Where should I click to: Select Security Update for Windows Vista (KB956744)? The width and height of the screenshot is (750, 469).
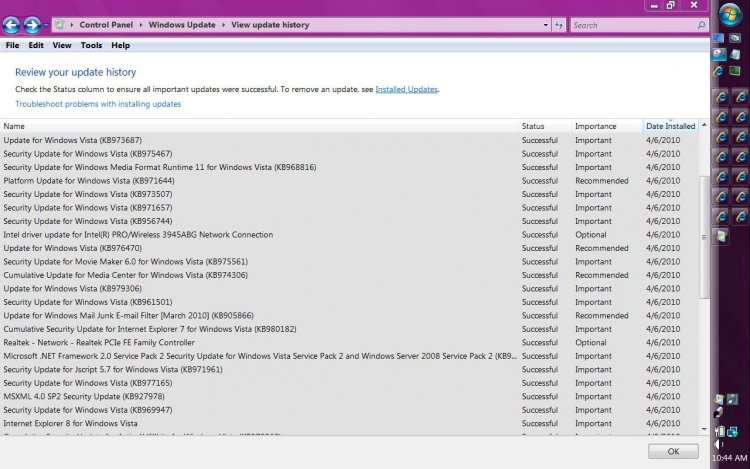349,221
